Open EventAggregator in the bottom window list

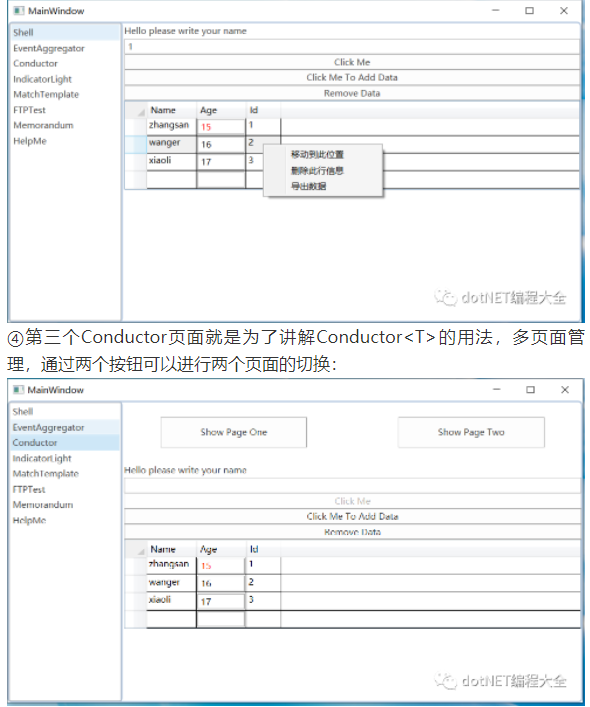pos(65,427)
